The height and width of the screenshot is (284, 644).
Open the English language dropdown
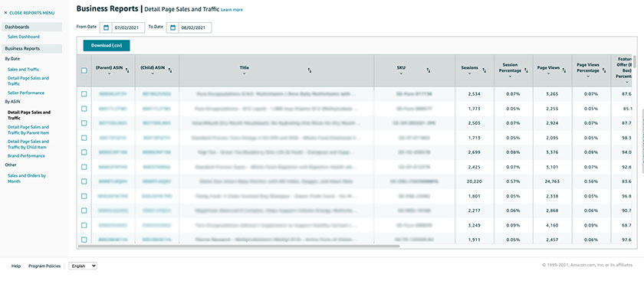click(83, 266)
